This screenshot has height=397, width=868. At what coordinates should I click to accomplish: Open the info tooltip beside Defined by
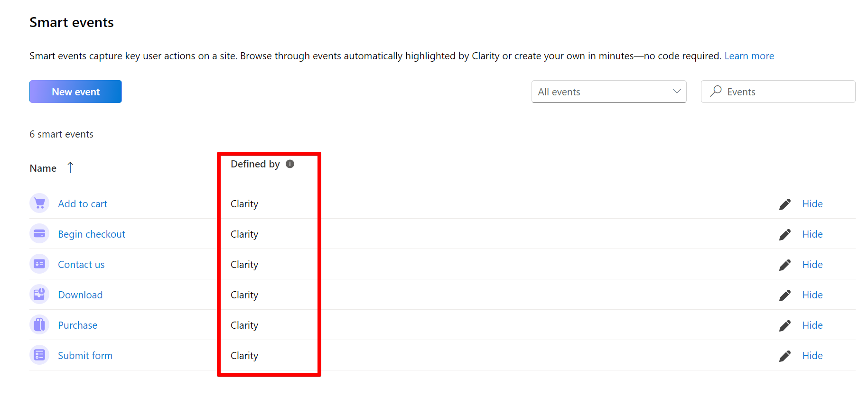pos(290,164)
